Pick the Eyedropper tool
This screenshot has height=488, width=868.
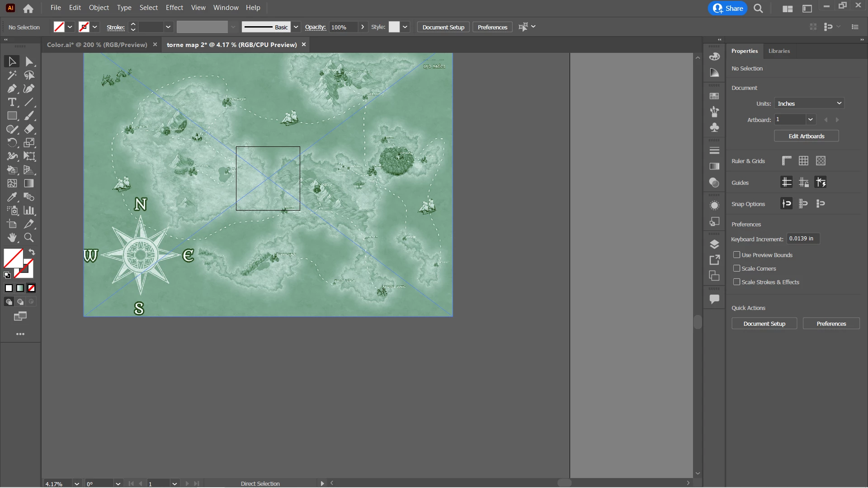pos(12,197)
